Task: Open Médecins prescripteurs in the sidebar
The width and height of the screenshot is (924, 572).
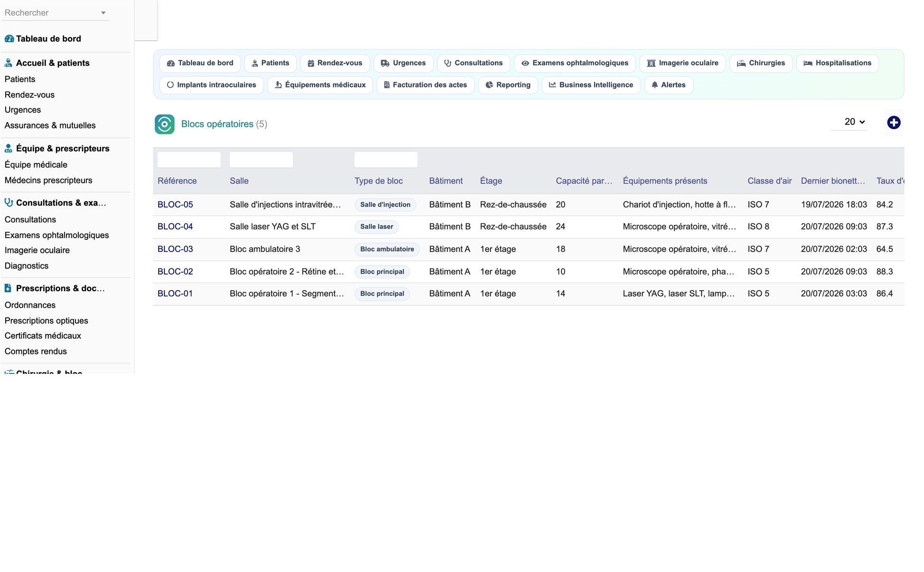Action: click(48, 181)
